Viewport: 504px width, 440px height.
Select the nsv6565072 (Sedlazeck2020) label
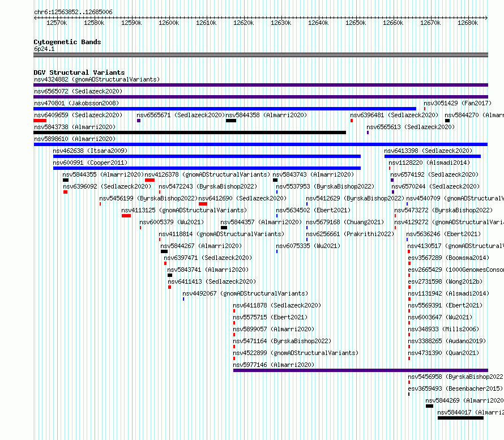point(78,91)
